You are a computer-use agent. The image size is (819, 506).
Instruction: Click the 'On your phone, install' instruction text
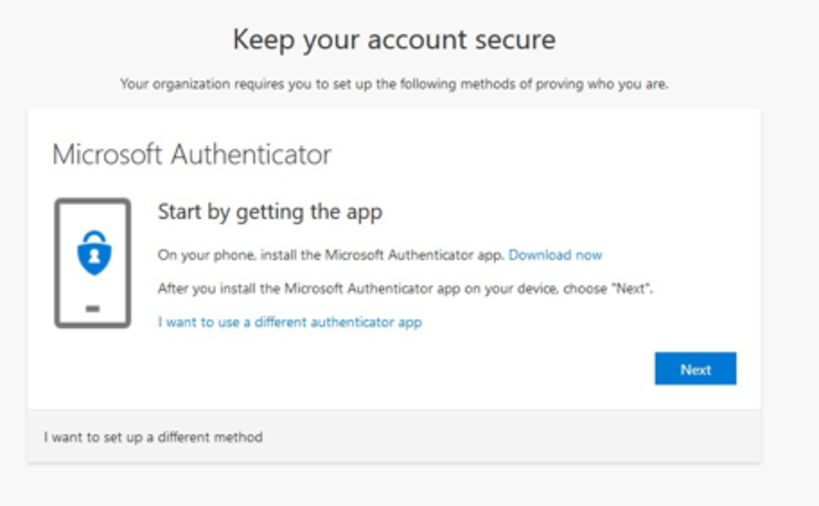pyautogui.click(x=331, y=255)
